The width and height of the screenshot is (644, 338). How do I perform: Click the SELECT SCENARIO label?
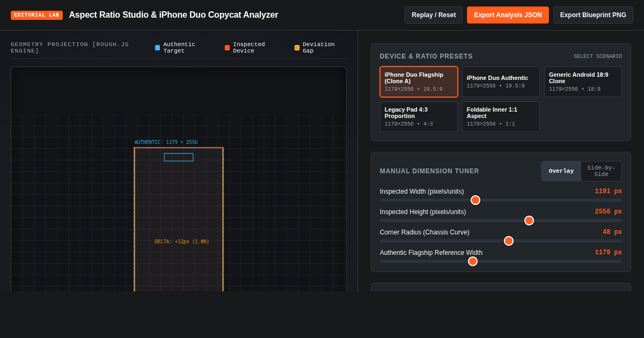point(598,56)
